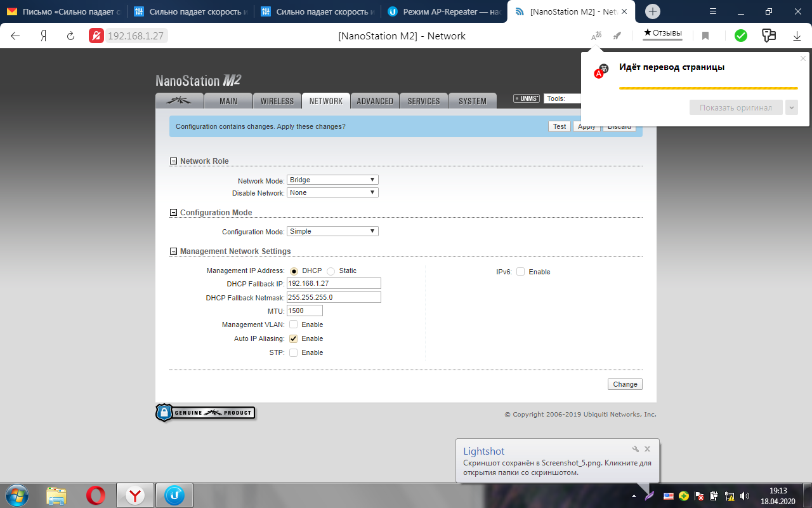
Task: Open the Network Mode dropdown
Action: [332, 180]
